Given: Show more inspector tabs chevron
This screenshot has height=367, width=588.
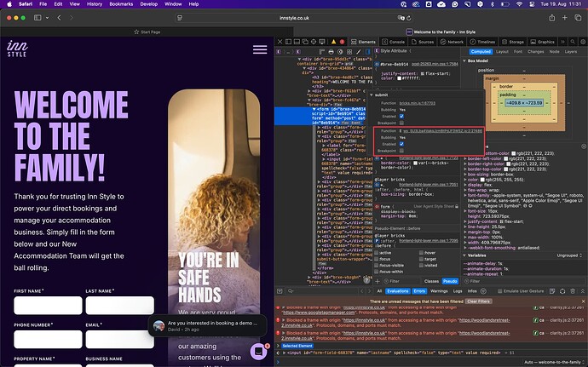Looking at the screenshot, I should pyautogui.click(x=562, y=42).
